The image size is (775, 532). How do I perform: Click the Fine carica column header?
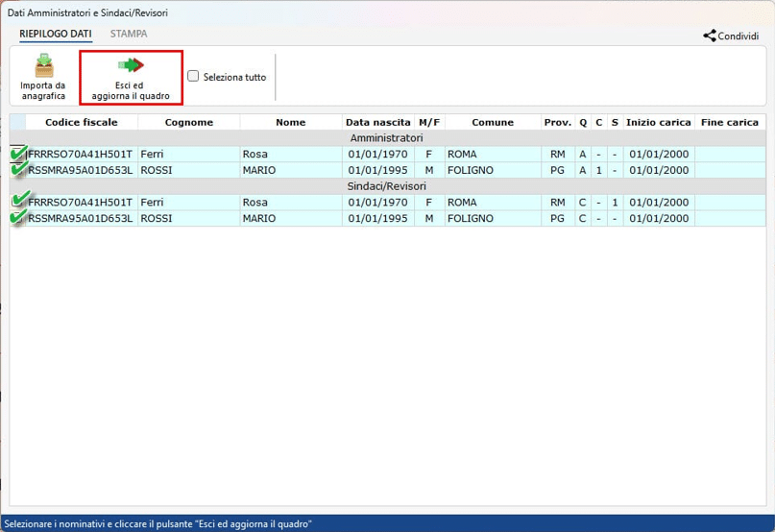pyautogui.click(x=730, y=122)
